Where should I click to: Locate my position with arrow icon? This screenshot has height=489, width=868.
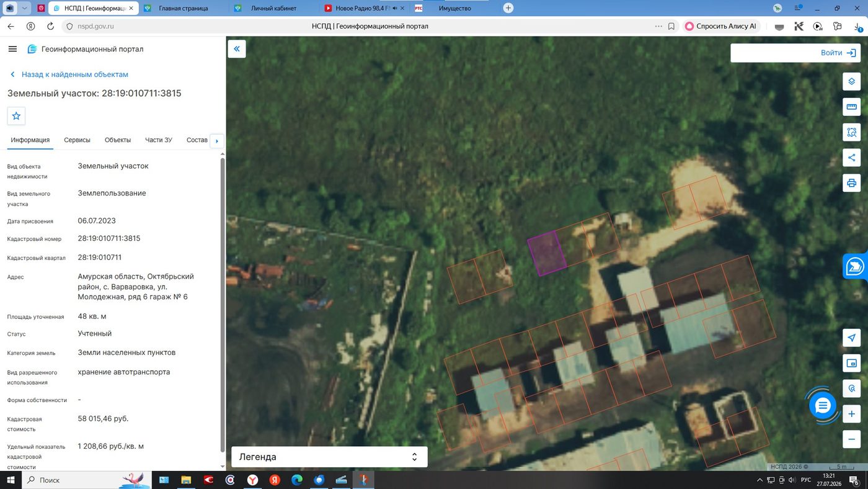tap(852, 338)
